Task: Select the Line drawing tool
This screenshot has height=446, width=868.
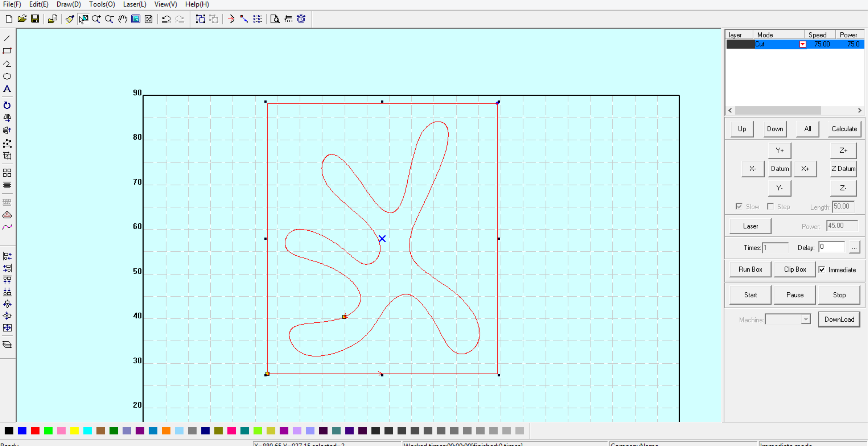Action: click(7, 38)
